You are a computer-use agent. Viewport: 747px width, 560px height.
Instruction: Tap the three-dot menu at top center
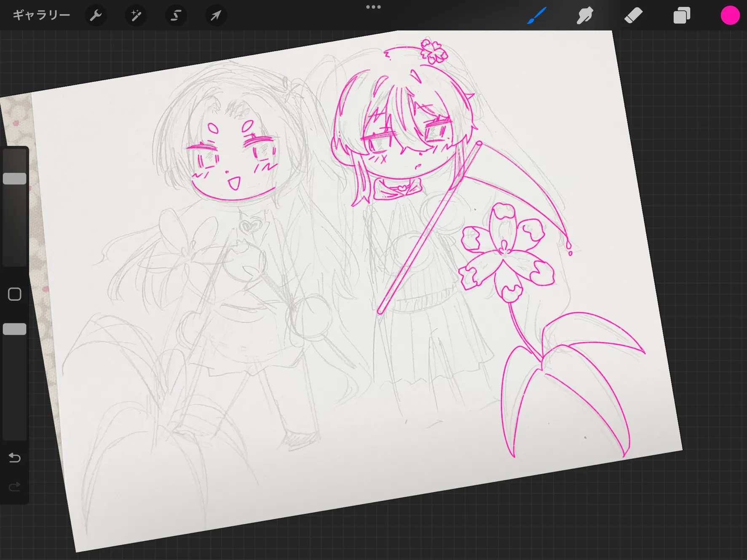click(373, 7)
